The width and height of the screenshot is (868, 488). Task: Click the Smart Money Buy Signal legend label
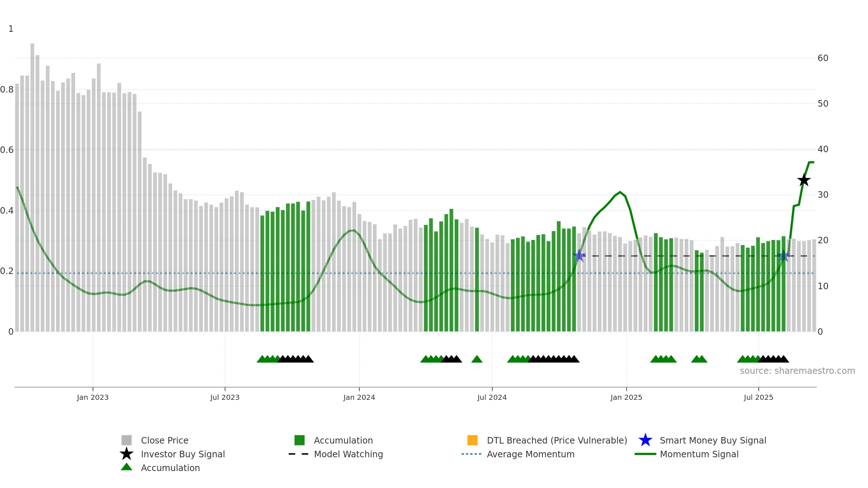[x=713, y=440]
